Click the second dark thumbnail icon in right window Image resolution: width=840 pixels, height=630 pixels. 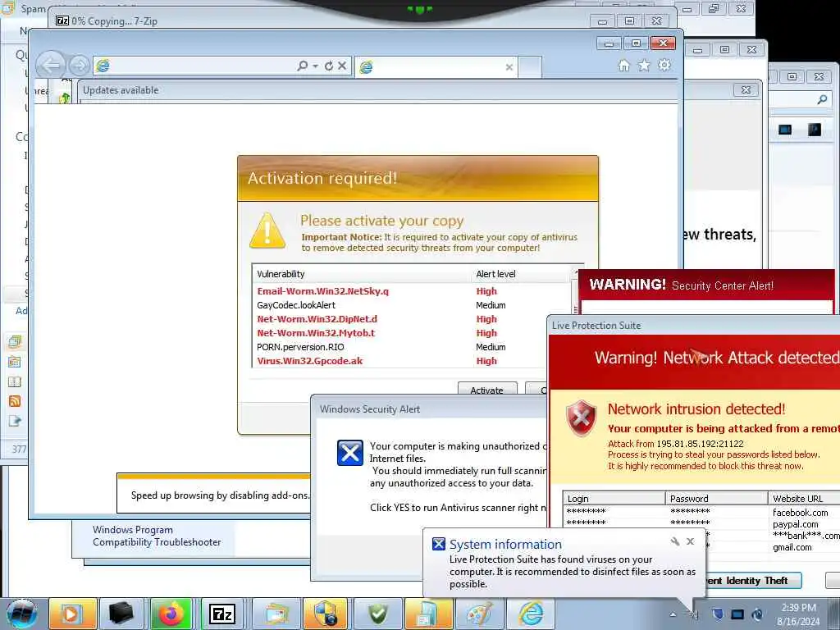[815, 129]
